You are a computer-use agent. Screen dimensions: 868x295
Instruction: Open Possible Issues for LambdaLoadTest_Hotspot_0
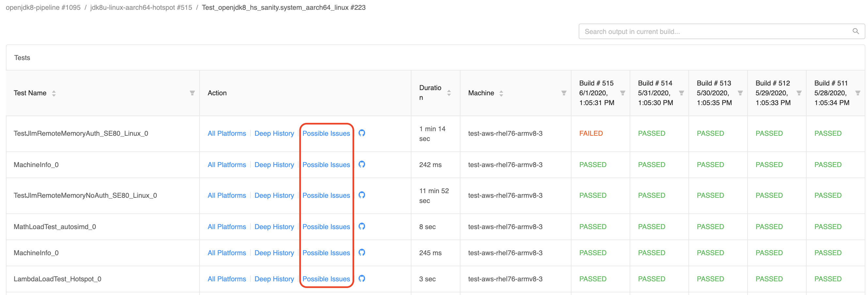[326, 279]
